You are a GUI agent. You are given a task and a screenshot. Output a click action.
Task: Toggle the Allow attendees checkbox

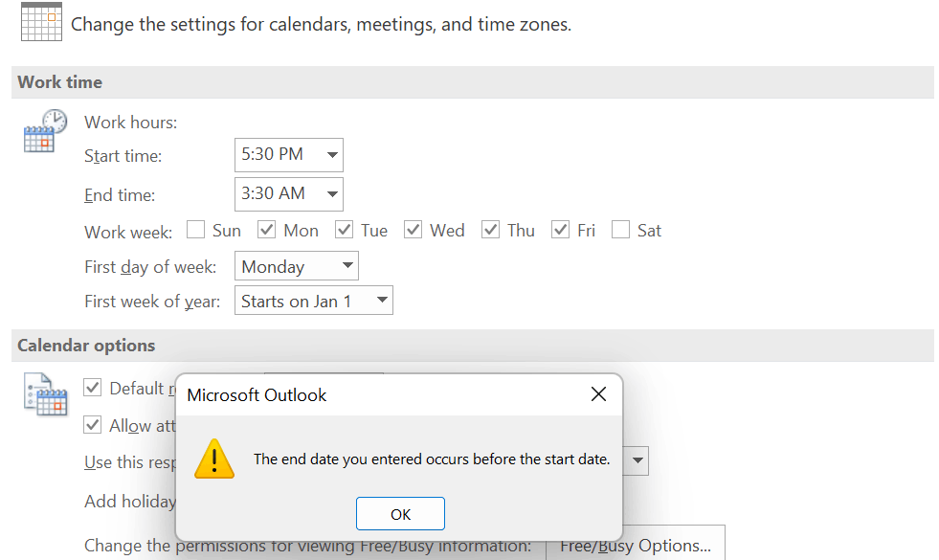[93, 425]
